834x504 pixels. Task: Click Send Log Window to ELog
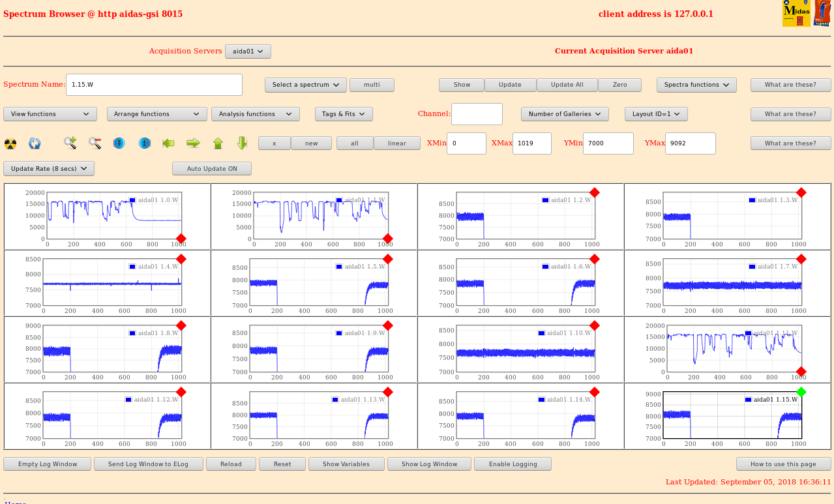148,464
